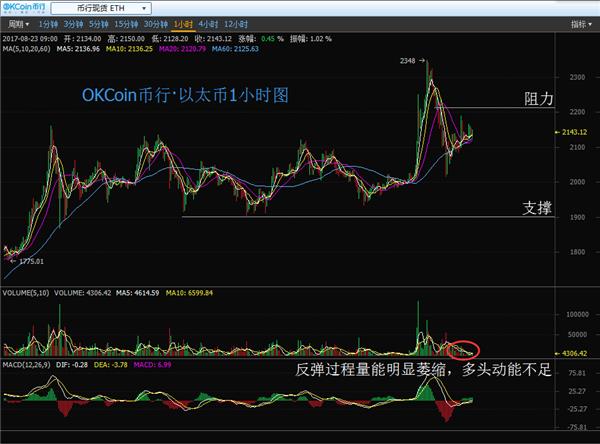The image size is (600, 444).
Task: Click the 2348 high price marker
Action: (x=410, y=62)
